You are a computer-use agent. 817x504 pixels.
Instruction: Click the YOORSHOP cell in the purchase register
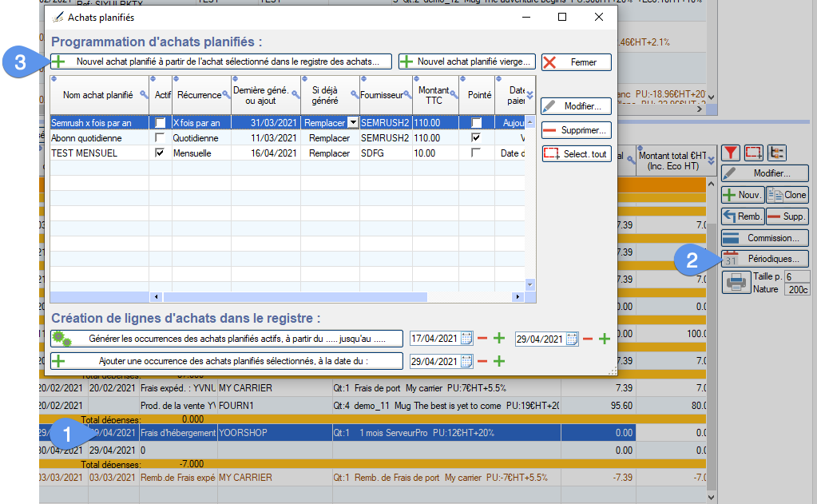(275, 433)
